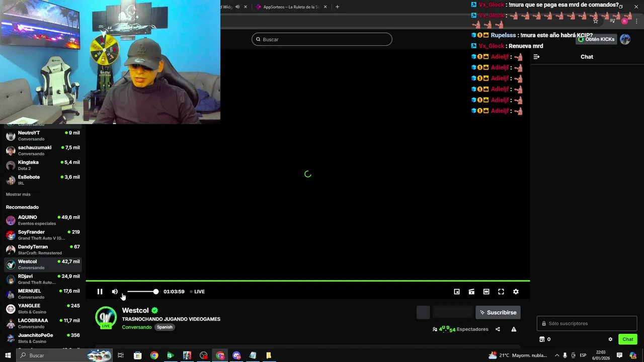Open EsBebote channel in sidebar
Image resolution: width=644 pixels, height=362 pixels.
click(43, 179)
